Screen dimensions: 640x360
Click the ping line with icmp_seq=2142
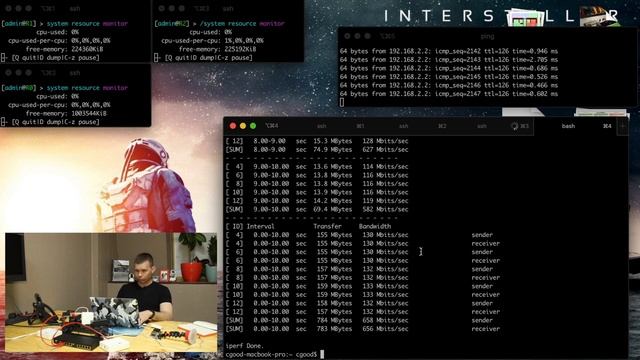(x=449, y=51)
